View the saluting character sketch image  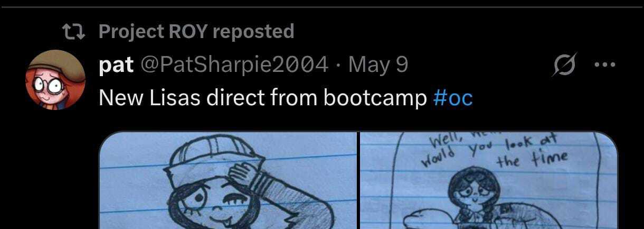228,180
